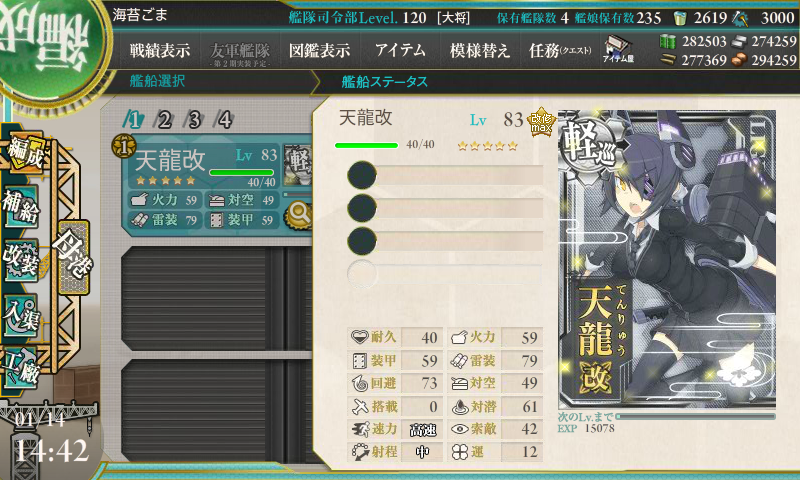The image size is (800, 480).
Task: Open 図鑑表示 encyclopedia menu
Action: [x=319, y=50]
